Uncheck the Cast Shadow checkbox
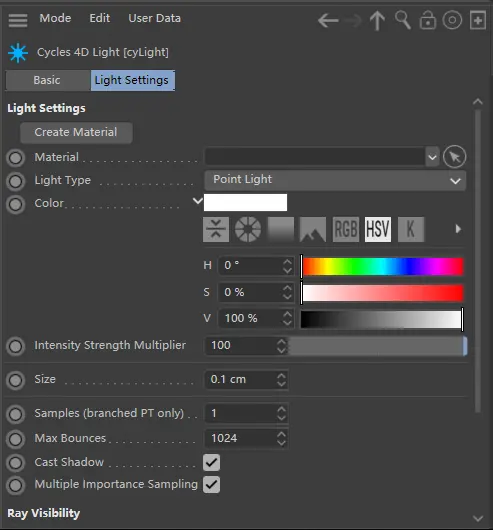Image resolution: width=493 pixels, height=530 pixels. (x=212, y=462)
